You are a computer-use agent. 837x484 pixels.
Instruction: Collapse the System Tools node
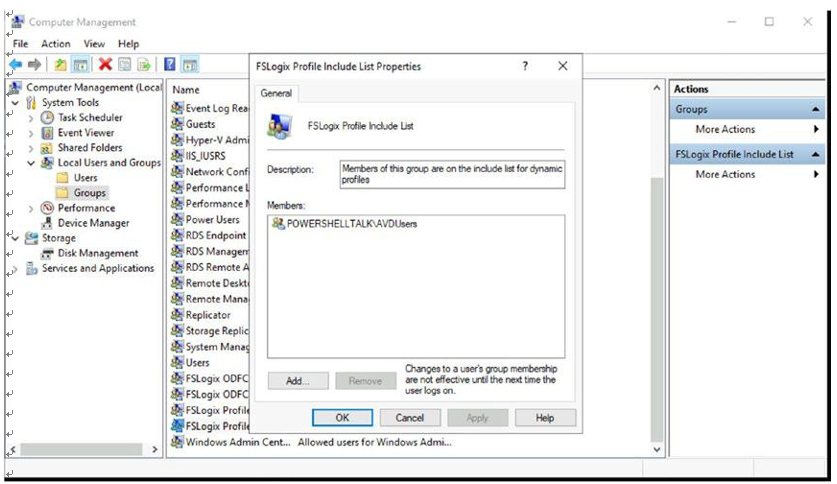(x=15, y=102)
